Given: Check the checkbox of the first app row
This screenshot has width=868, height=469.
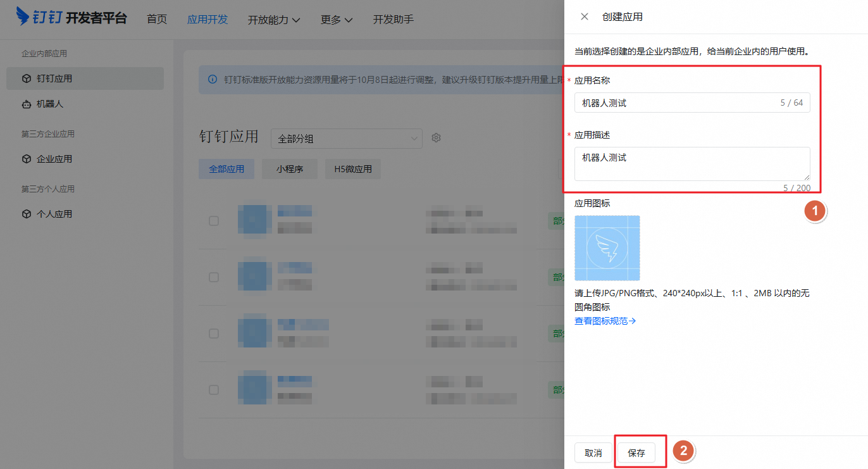Looking at the screenshot, I should click(213, 220).
